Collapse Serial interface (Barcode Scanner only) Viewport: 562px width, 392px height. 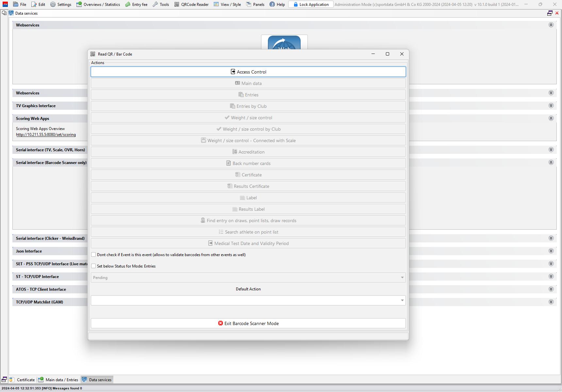551,162
